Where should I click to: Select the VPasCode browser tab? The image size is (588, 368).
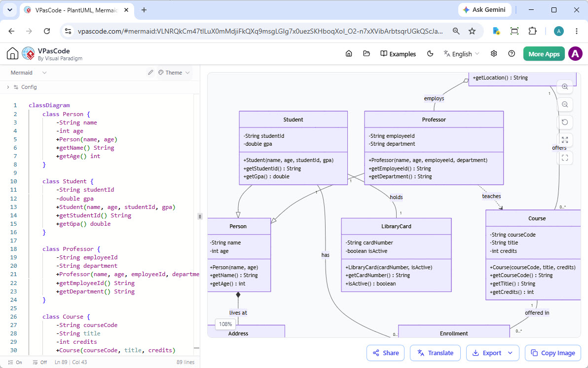(x=76, y=10)
